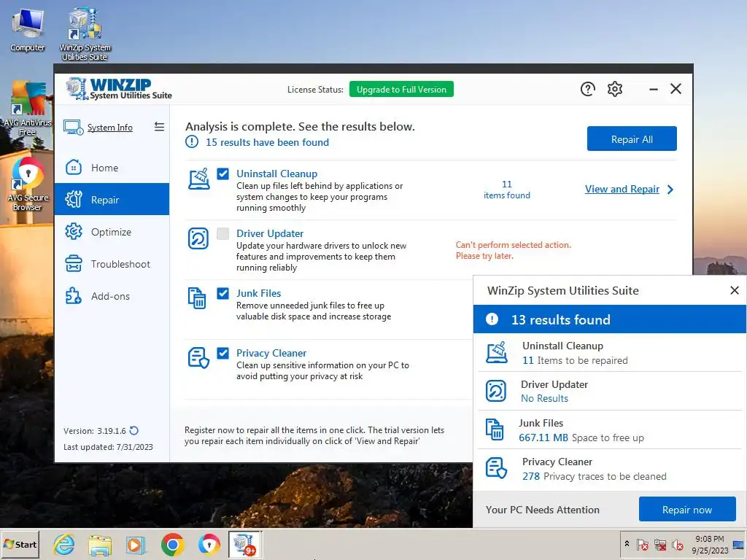The image size is (747, 560).
Task: Open the Optimize section
Action: 112,232
